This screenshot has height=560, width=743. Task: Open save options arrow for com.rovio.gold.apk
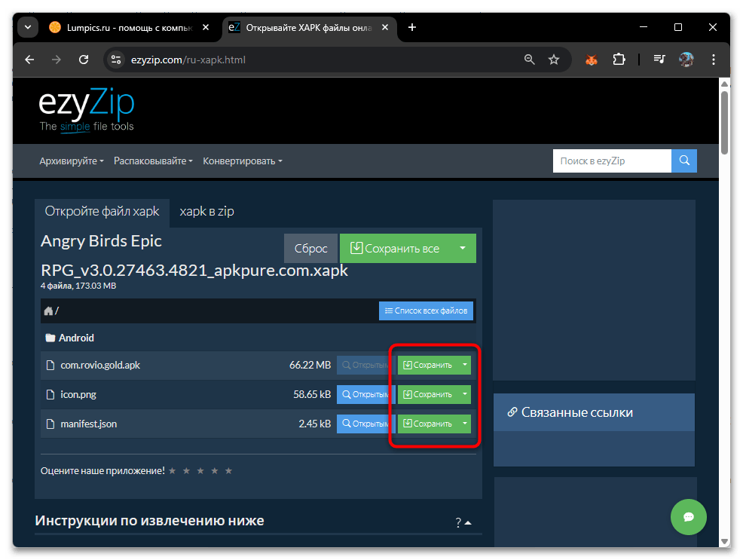[x=465, y=365]
